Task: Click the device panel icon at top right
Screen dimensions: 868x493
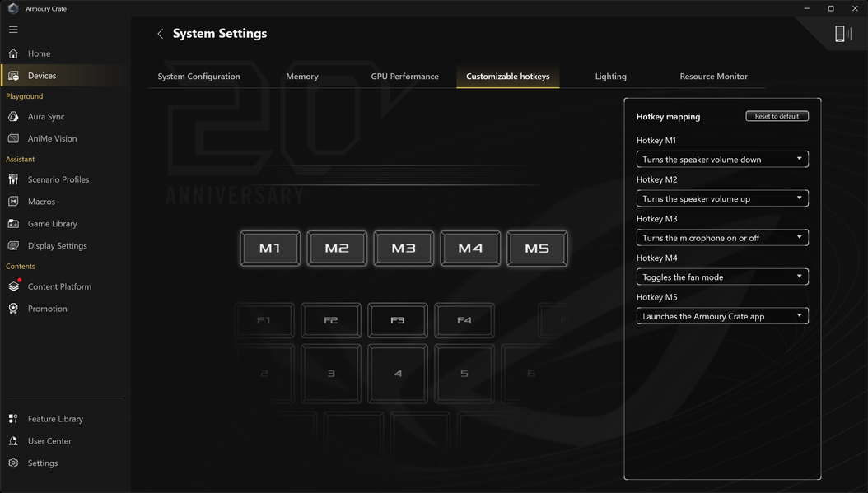Action: point(842,34)
